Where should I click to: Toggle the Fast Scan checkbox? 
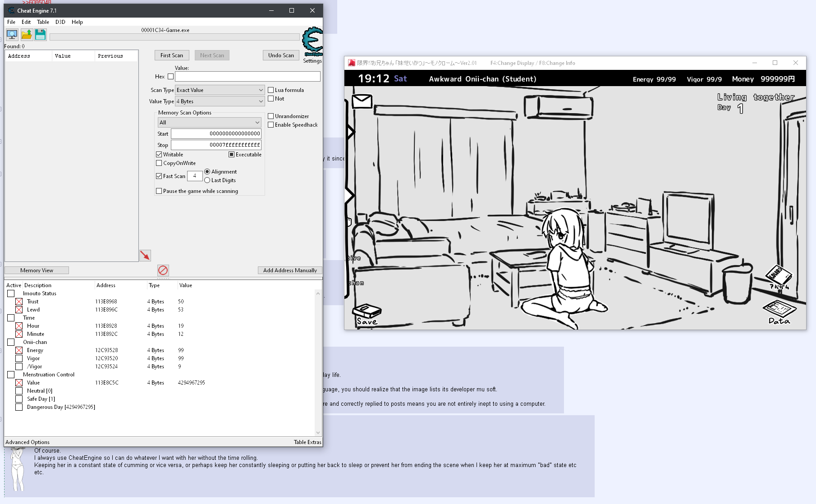pyautogui.click(x=159, y=176)
